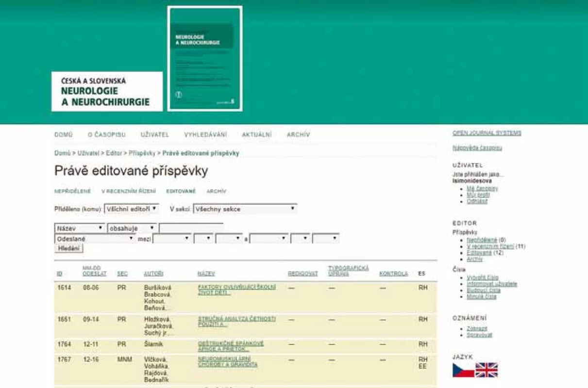588x388 pixels.
Task: Select author name Šiarnik
Action: pos(153,344)
